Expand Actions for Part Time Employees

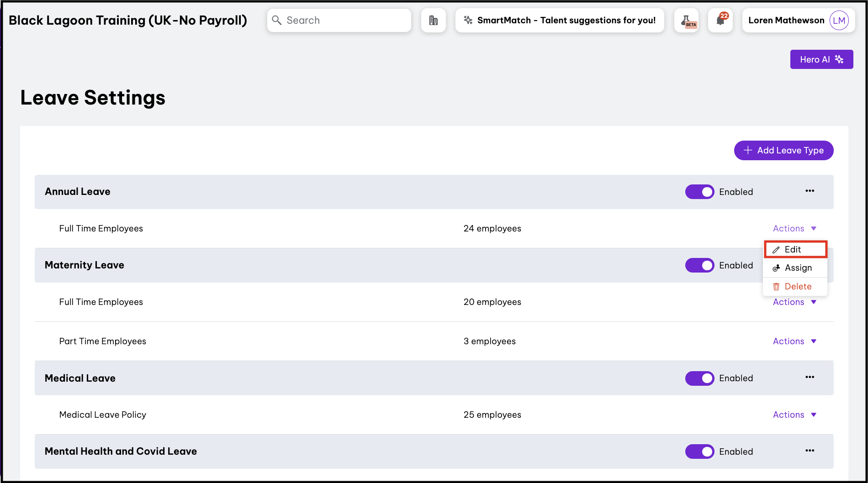(x=794, y=341)
